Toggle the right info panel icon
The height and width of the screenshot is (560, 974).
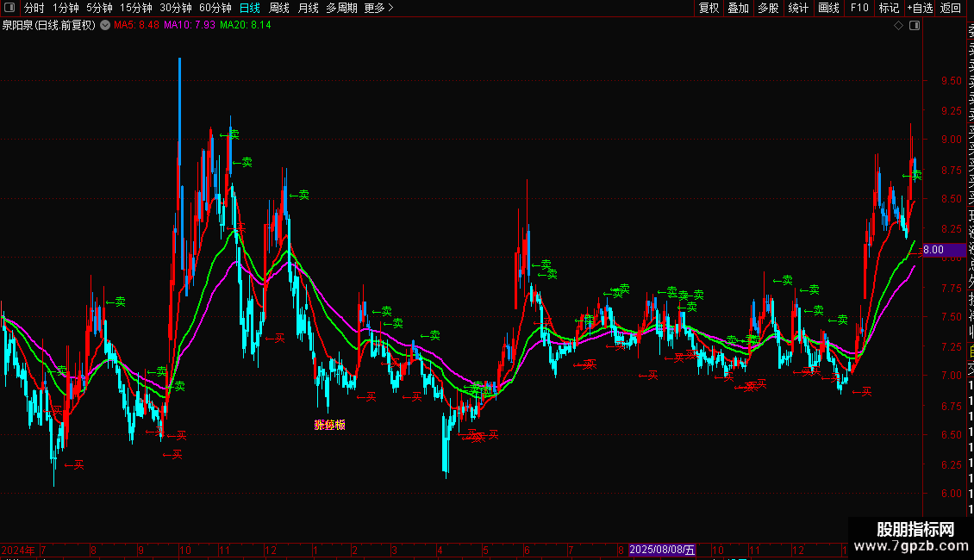point(915,25)
